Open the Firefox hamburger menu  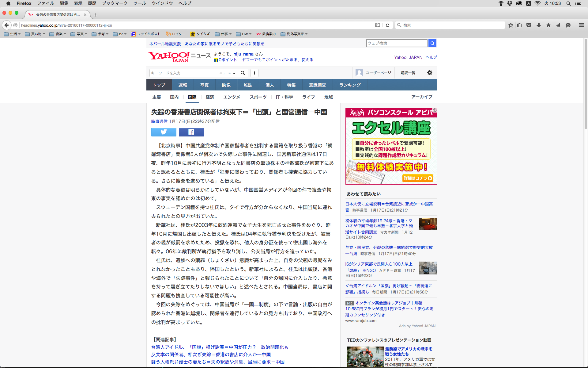point(581,25)
